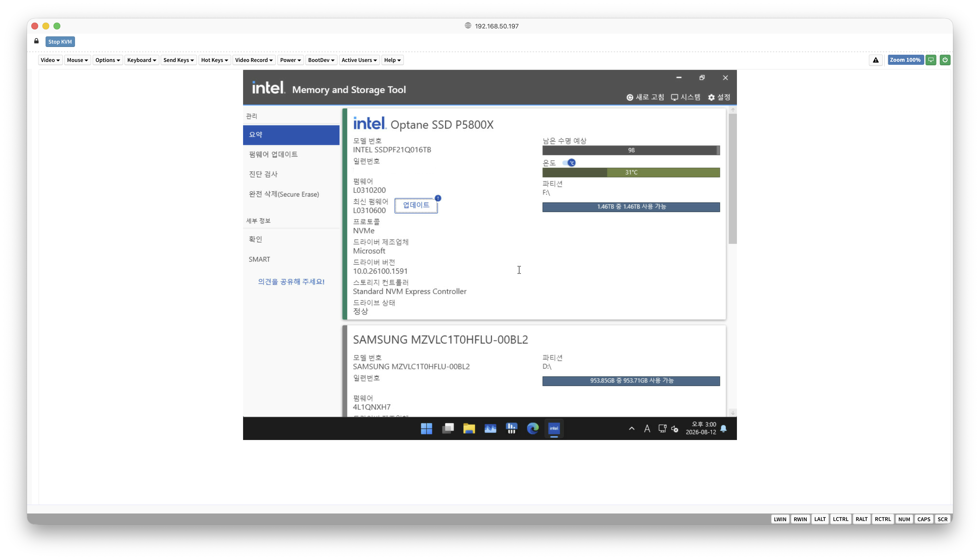Toggle the LWIN key indicator
Image resolution: width=980 pixels, height=560 pixels.
(780, 519)
